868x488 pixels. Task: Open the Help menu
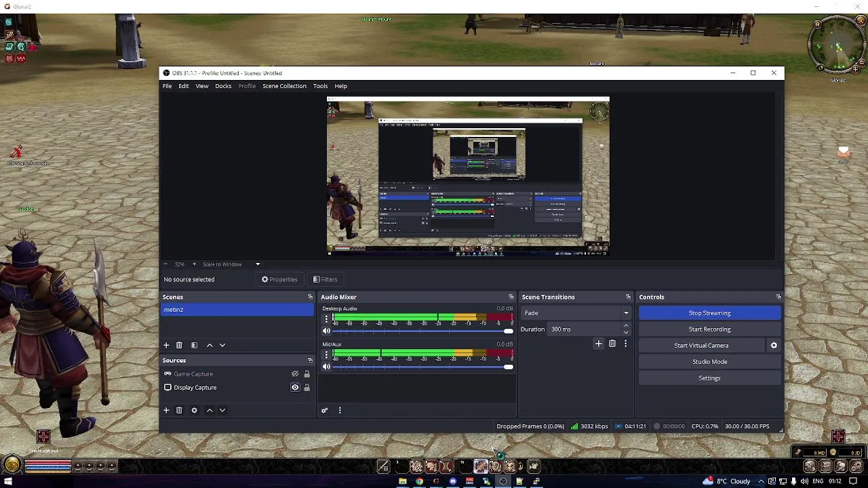(340, 86)
